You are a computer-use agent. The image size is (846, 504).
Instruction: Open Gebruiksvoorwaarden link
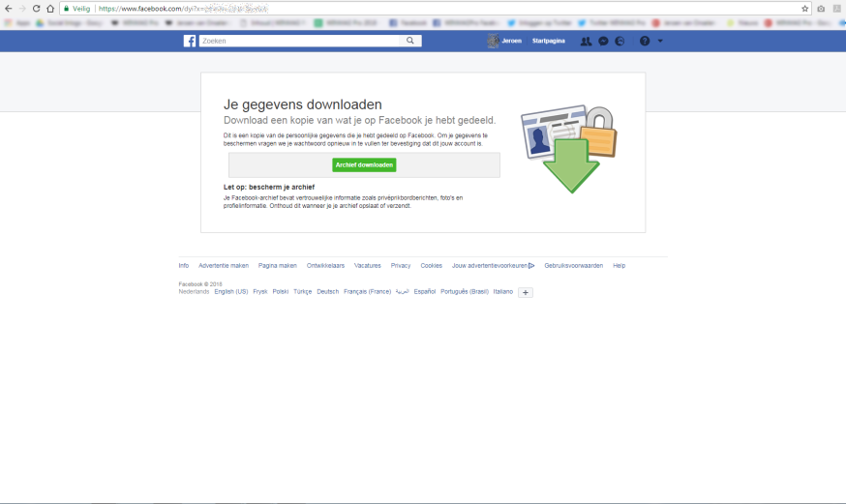coord(574,266)
